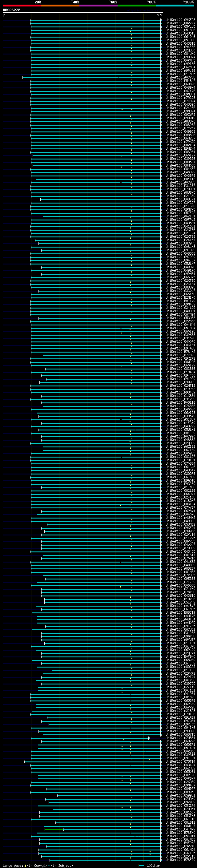Select label UniRef100_Q069K4
Viewport: 197px width, 868px height.
(180, 88)
